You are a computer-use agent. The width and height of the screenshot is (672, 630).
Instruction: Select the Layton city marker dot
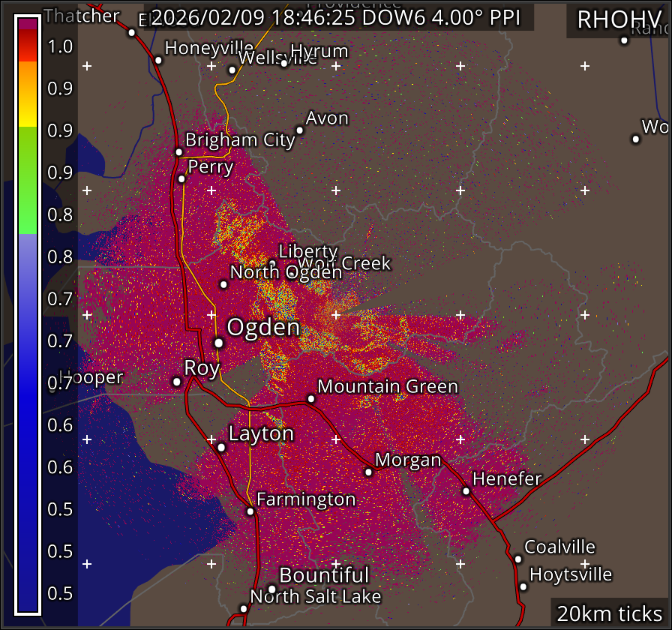pos(221,448)
